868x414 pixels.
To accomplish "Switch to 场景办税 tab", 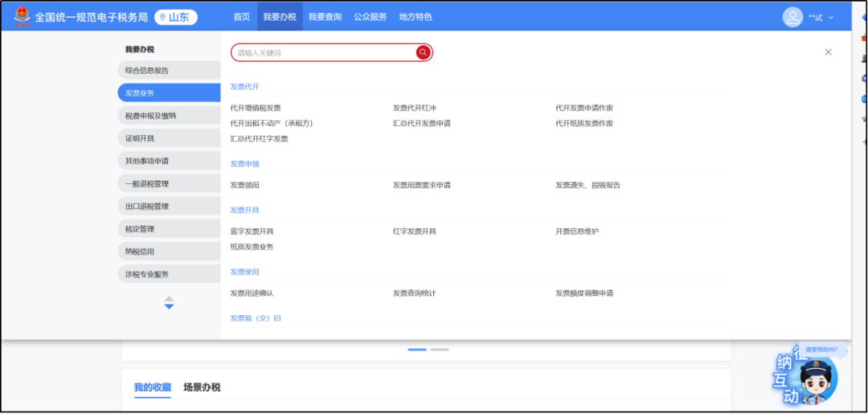I will [202, 387].
